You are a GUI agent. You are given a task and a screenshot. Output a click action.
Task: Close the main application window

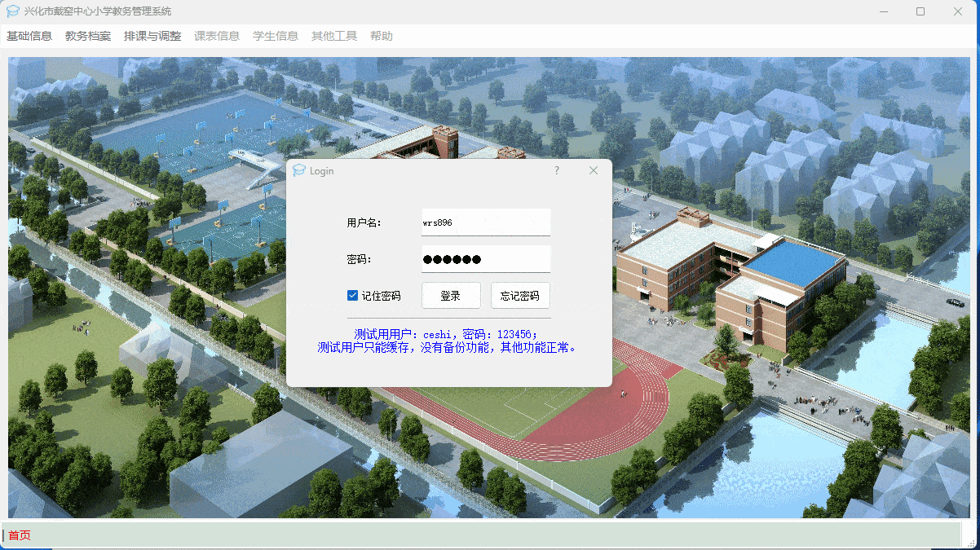tap(958, 11)
